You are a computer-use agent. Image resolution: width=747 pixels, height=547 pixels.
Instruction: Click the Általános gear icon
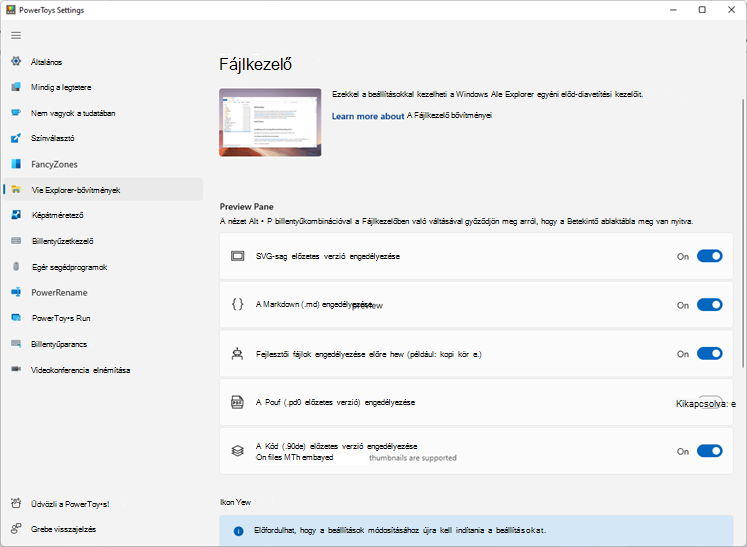click(x=16, y=61)
